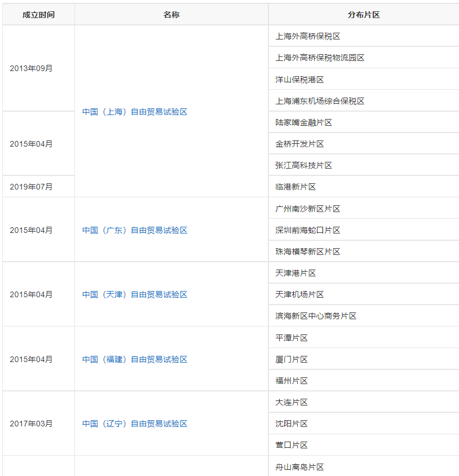Click the 洋山保税港区 cell
This screenshot has height=476, width=459.
point(299,80)
